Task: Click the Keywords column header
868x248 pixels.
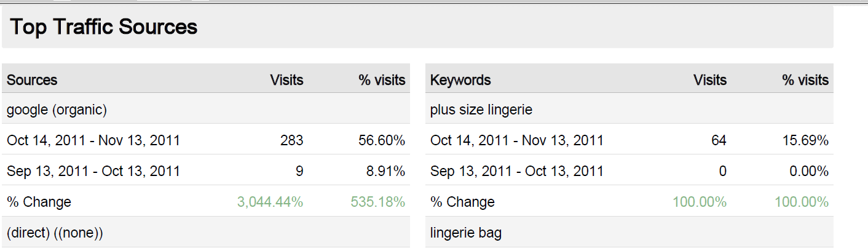Action: click(460, 80)
